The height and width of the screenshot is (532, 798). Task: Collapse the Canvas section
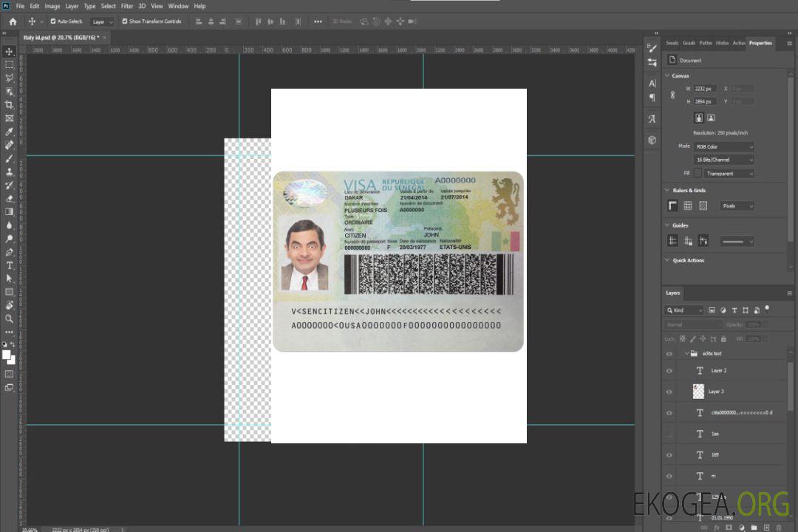click(667, 75)
